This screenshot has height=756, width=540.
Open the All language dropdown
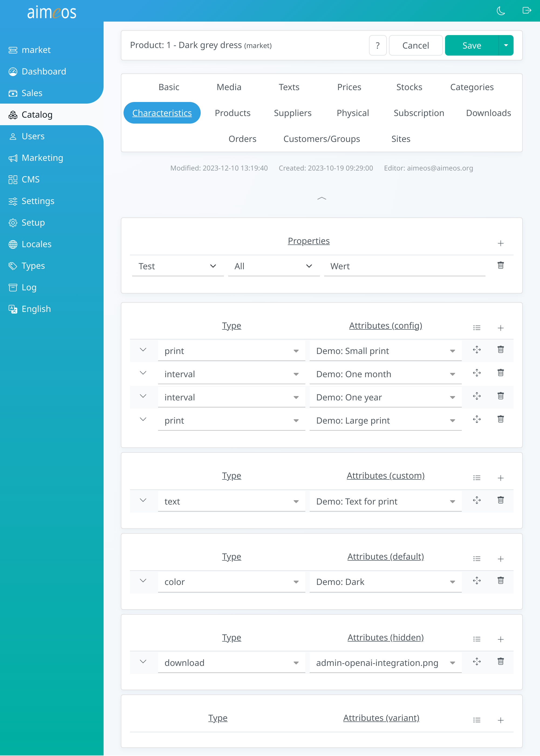pos(274,266)
